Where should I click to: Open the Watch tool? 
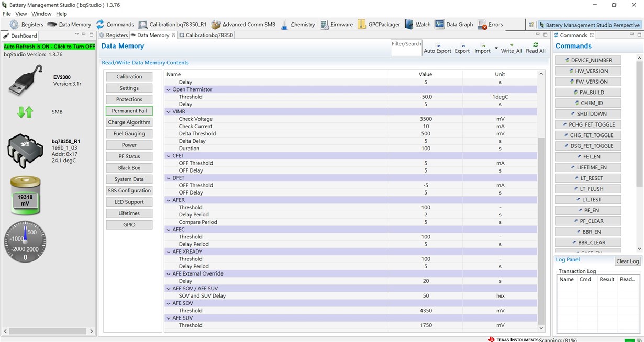[x=417, y=25]
